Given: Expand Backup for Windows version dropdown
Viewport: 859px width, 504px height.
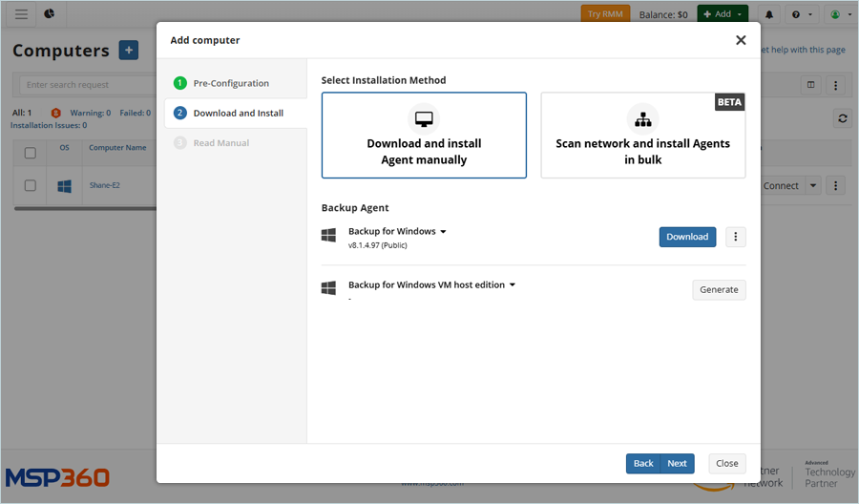Looking at the screenshot, I should tap(443, 232).
